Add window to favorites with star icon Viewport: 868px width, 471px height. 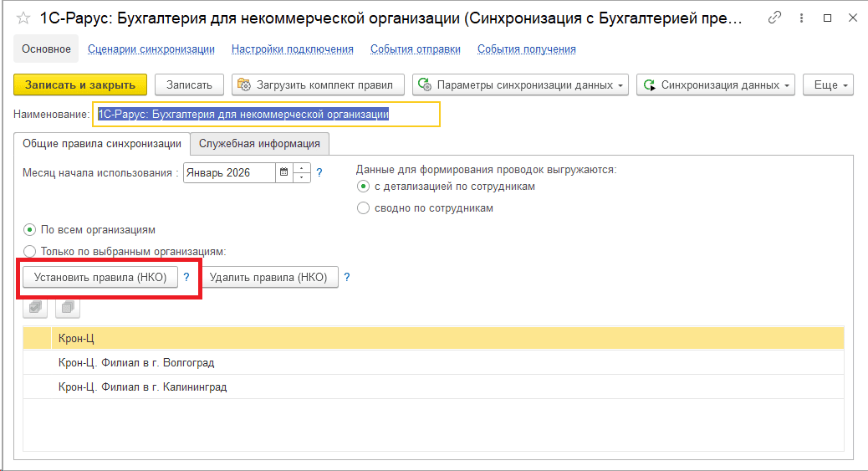point(23,18)
